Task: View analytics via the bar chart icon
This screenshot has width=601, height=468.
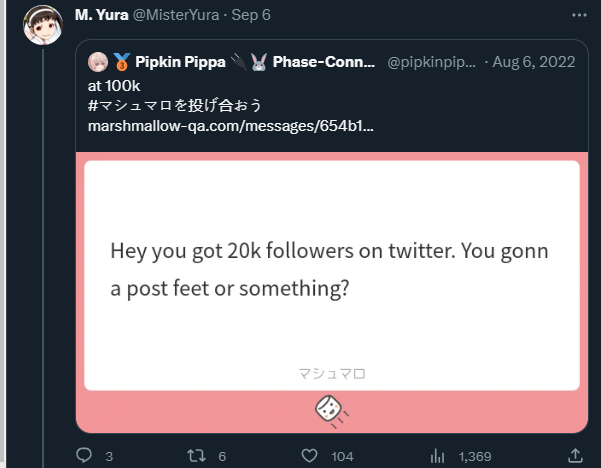Action: (437, 456)
